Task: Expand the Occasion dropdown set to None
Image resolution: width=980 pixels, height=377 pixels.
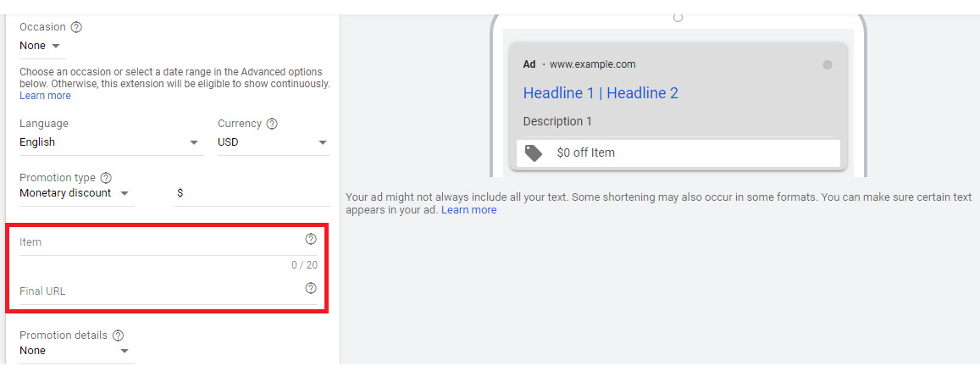Action: click(x=42, y=46)
